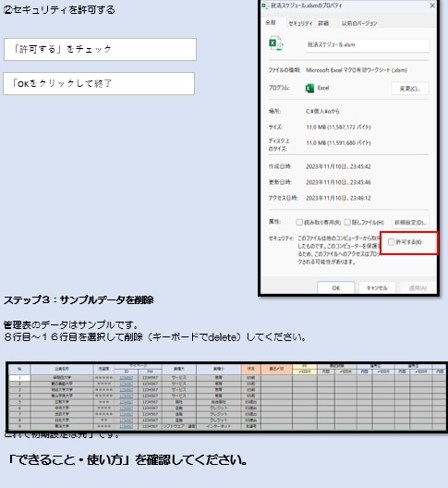Click the disk size value 11.0 MB (11,591,680 バイト)

[x=338, y=143]
